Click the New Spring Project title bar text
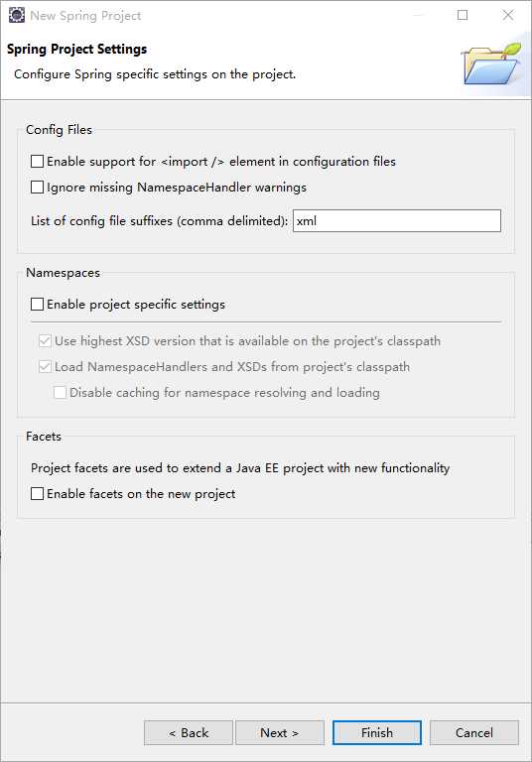 coord(85,16)
